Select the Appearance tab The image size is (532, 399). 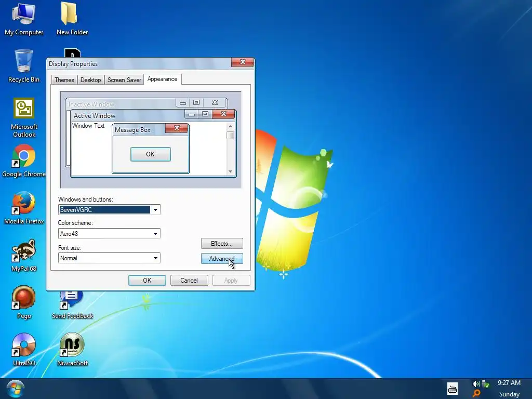(x=162, y=79)
